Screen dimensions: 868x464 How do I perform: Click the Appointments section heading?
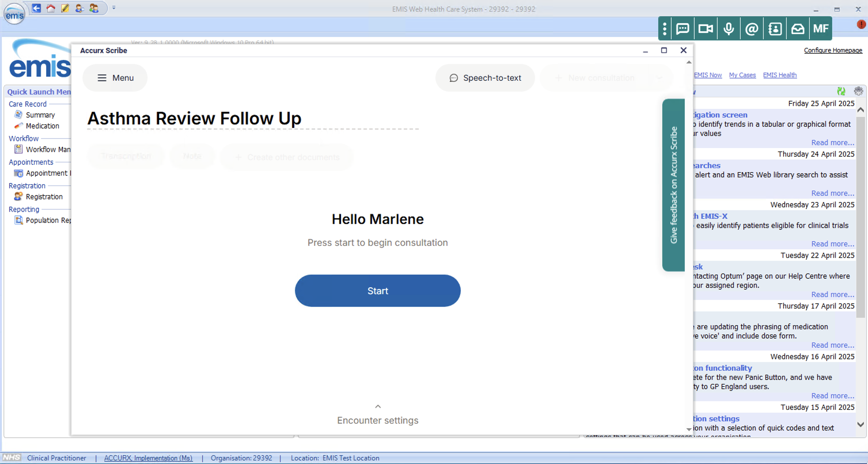(x=31, y=162)
